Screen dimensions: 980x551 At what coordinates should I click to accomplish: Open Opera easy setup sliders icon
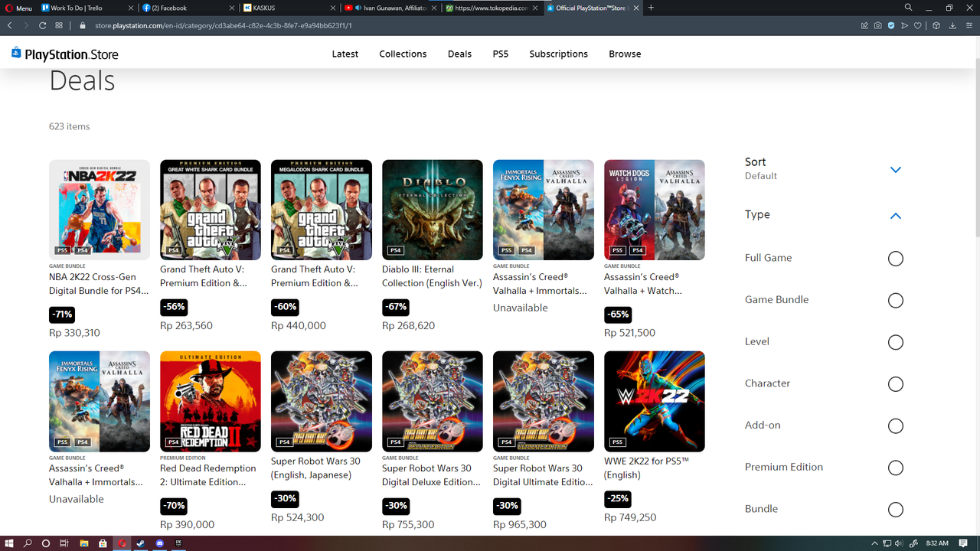point(969,25)
